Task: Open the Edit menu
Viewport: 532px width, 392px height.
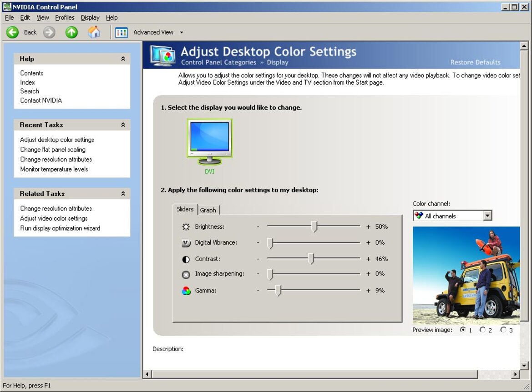Action: [25, 18]
